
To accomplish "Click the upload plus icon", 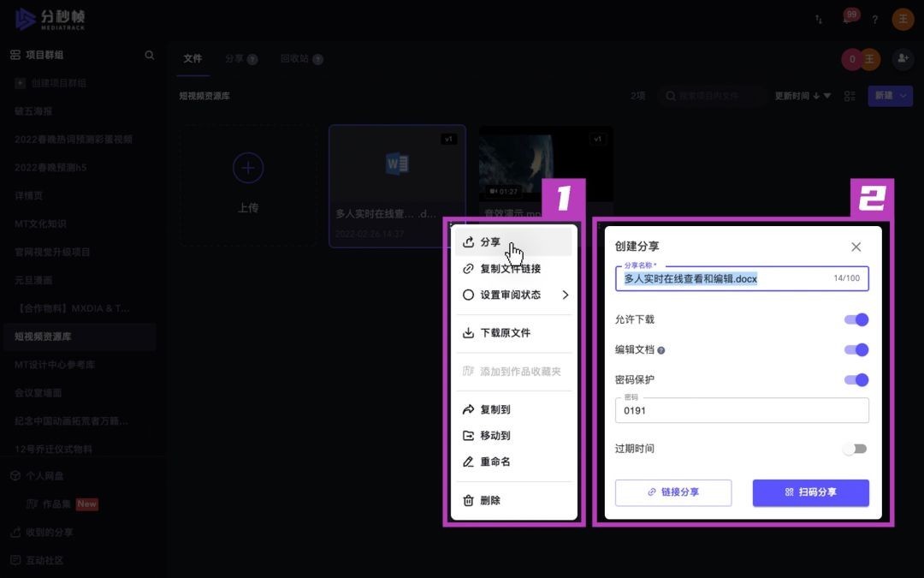I will 248,168.
